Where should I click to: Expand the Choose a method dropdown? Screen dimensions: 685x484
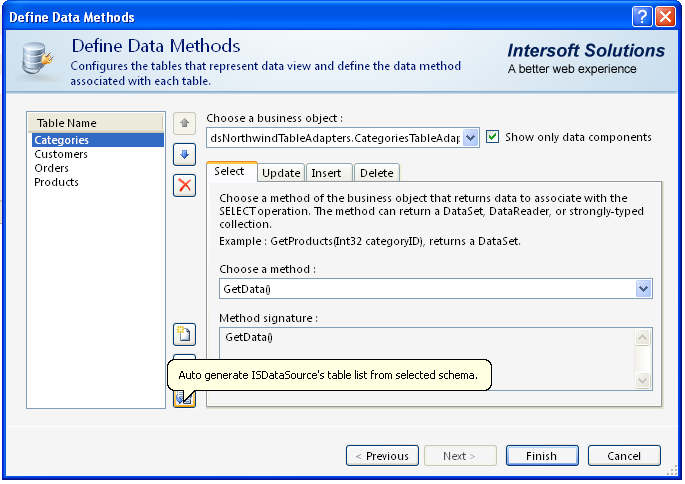[x=643, y=289]
